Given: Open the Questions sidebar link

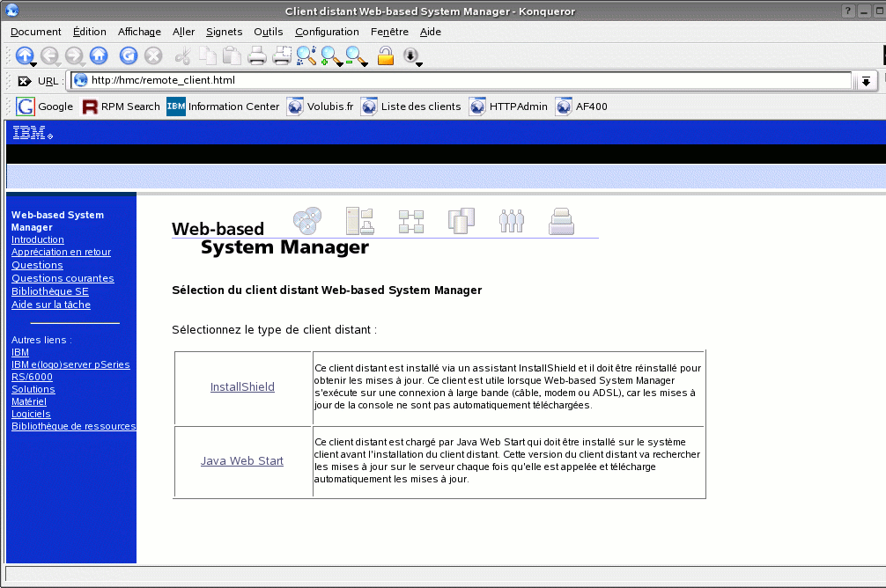Looking at the screenshot, I should click(37, 265).
